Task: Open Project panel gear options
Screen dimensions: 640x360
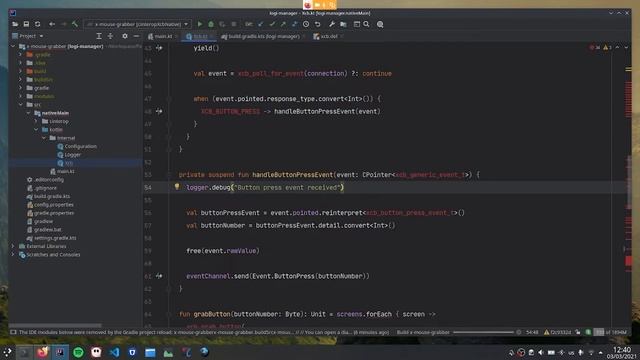Action: pyautogui.click(x=125, y=36)
